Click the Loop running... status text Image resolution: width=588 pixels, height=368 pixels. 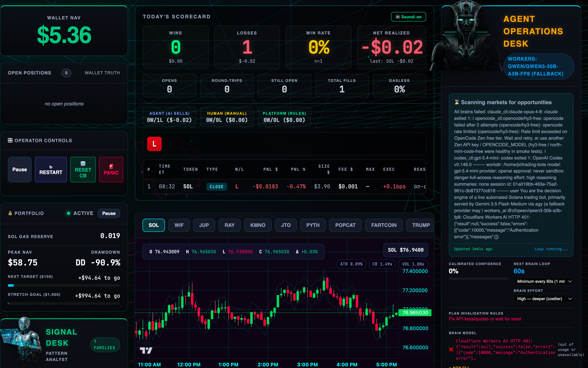click(x=551, y=249)
